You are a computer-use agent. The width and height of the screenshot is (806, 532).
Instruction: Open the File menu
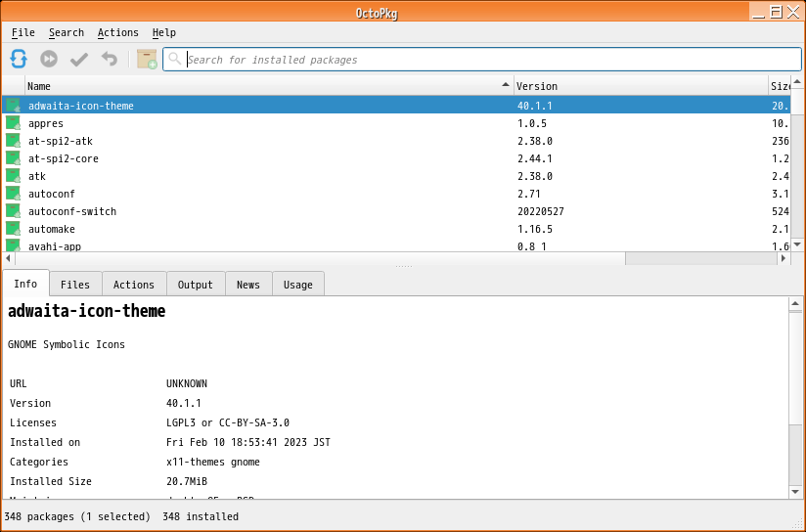pos(23,32)
